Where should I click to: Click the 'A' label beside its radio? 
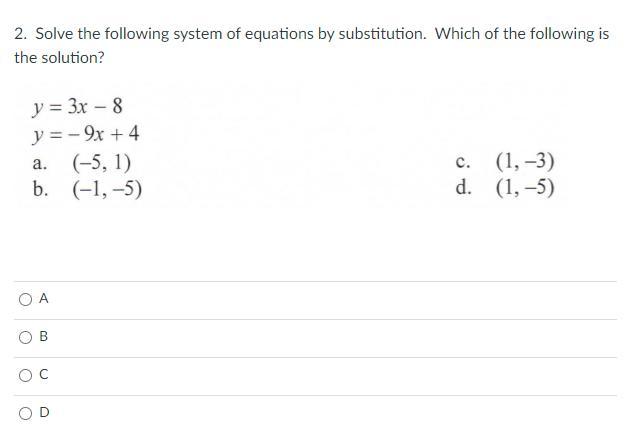tap(44, 298)
